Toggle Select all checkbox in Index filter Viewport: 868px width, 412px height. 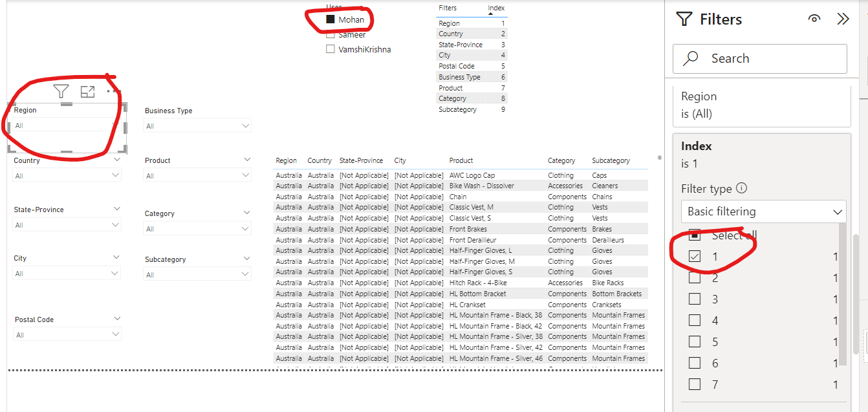tap(695, 234)
